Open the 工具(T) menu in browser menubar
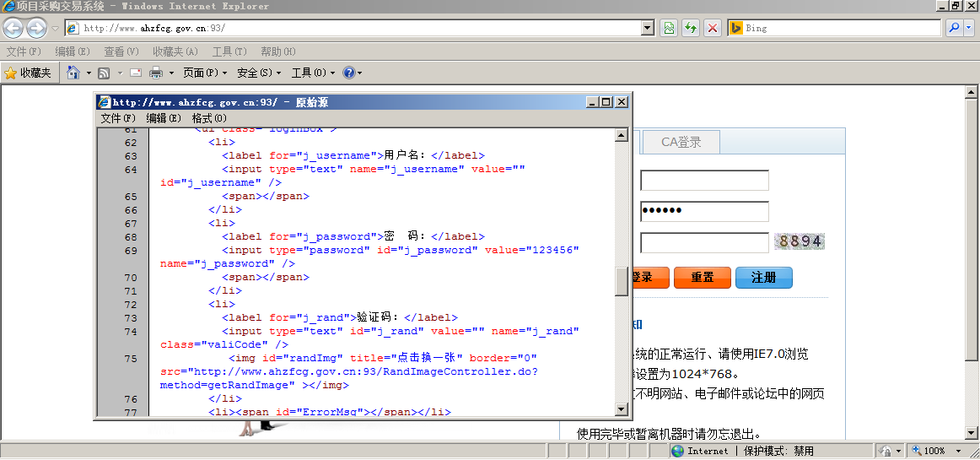 click(229, 51)
